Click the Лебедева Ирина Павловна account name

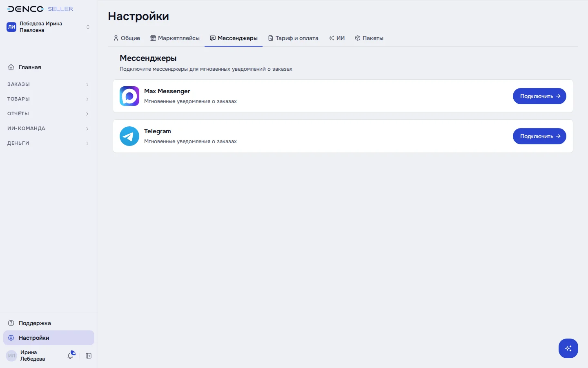click(41, 27)
